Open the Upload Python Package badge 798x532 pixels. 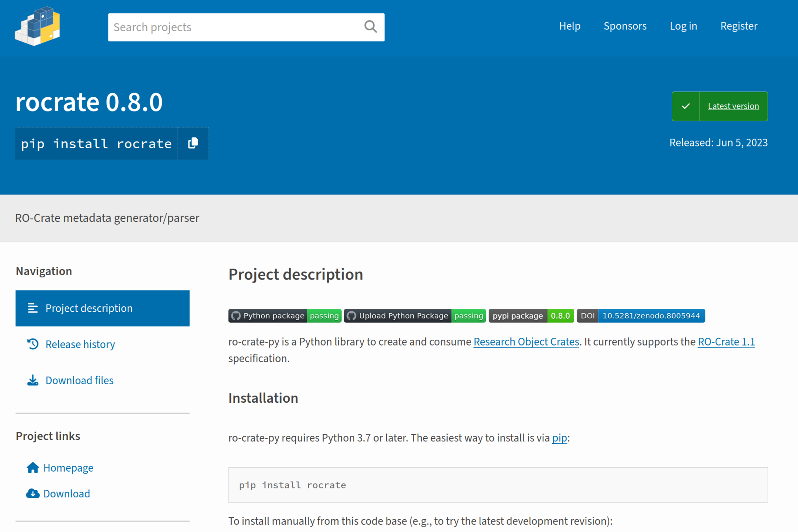pos(415,316)
